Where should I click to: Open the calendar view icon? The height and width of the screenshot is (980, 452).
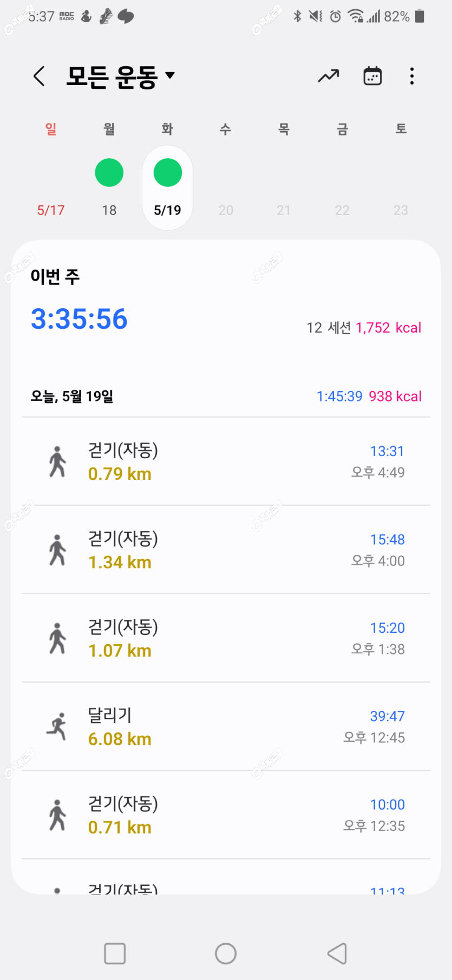[x=372, y=76]
